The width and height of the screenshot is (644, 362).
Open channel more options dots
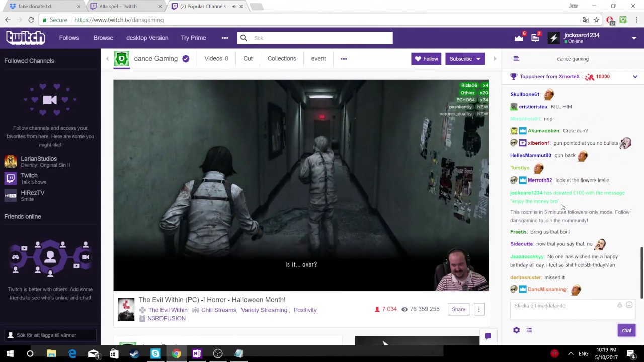tap(344, 59)
